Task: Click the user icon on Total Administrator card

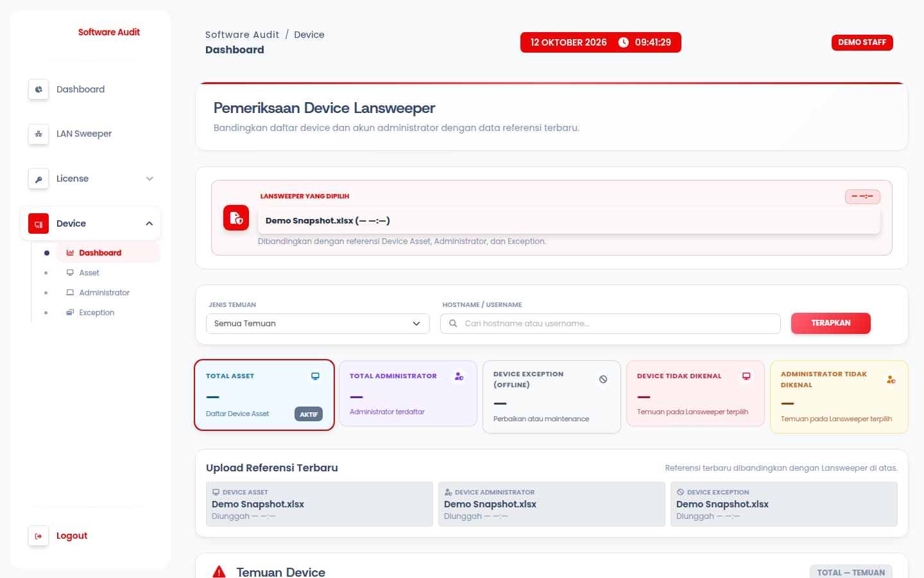Action: tap(459, 376)
